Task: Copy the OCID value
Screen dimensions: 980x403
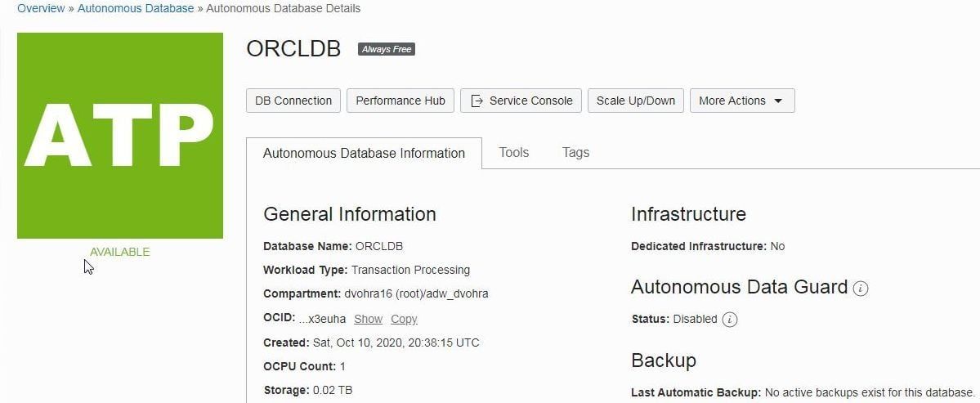Action: tap(404, 319)
